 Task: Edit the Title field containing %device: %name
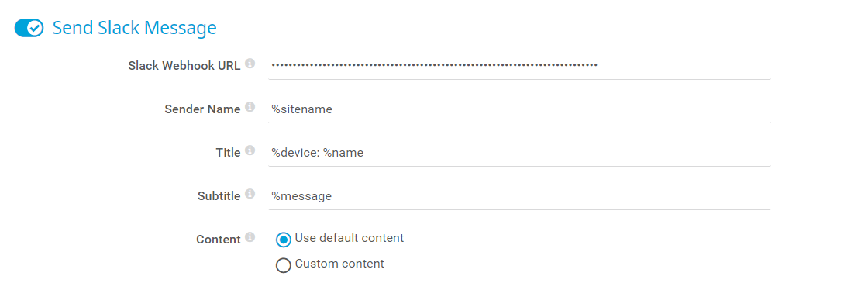[519, 153]
